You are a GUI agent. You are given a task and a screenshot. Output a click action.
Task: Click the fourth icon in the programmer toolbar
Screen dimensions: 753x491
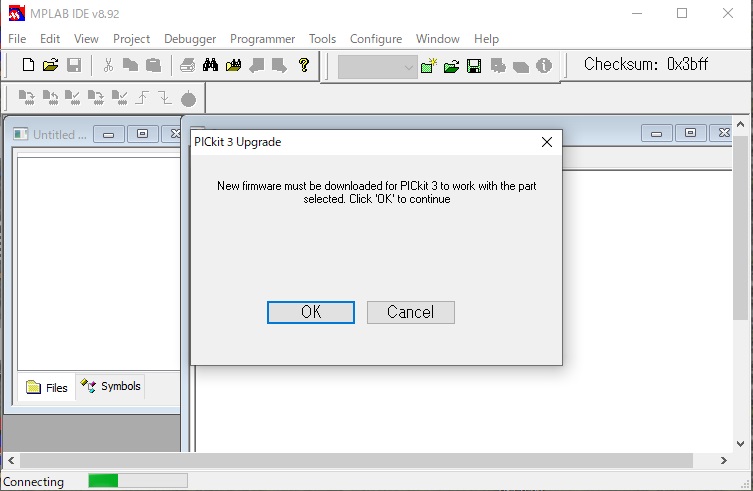point(96,98)
